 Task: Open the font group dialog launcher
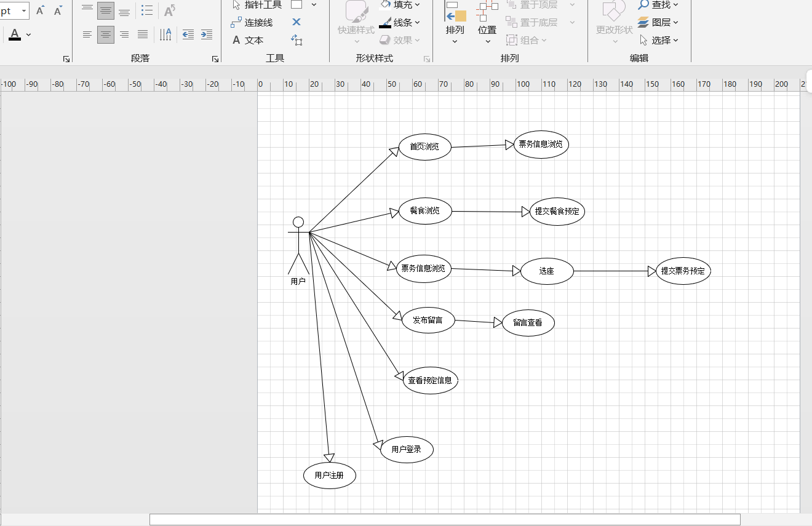click(x=66, y=59)
